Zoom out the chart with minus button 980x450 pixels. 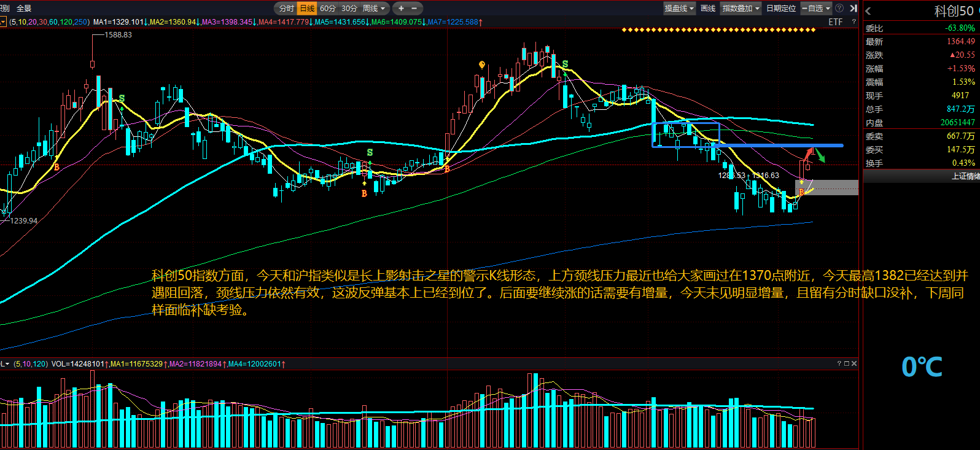coord(414,9)
